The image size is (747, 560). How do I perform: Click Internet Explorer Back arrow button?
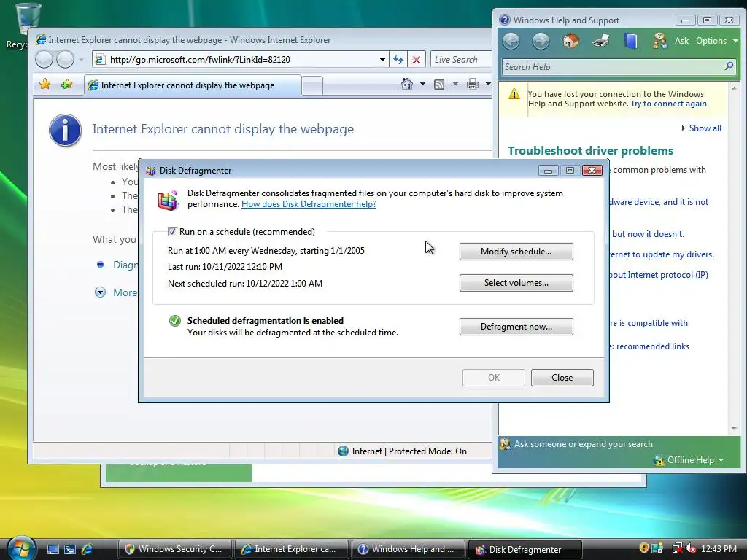coord(44,60)
